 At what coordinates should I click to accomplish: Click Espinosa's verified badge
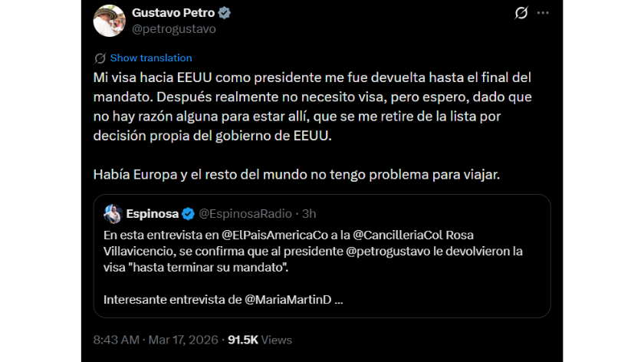pyautogui.click(x=188, y=213)
